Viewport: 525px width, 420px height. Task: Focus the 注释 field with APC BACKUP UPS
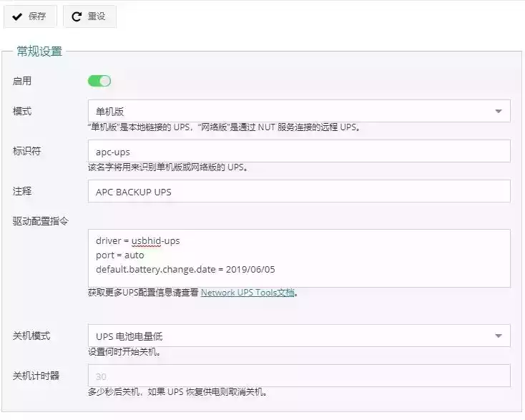[x=298, y=191]
